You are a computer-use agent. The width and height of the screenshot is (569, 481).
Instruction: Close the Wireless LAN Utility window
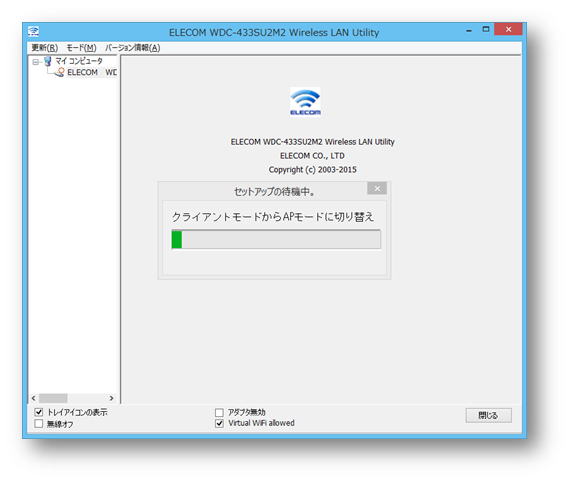click(x=508, y=29)
